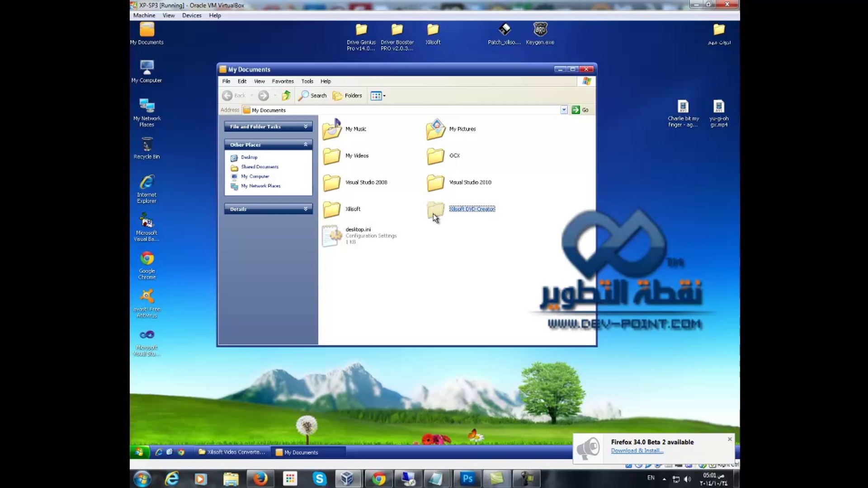Image resolution: width=868 pixels, height=488 pixels.
Task: Select Internet Explorer desktop icon
Action: click(146, 189)
